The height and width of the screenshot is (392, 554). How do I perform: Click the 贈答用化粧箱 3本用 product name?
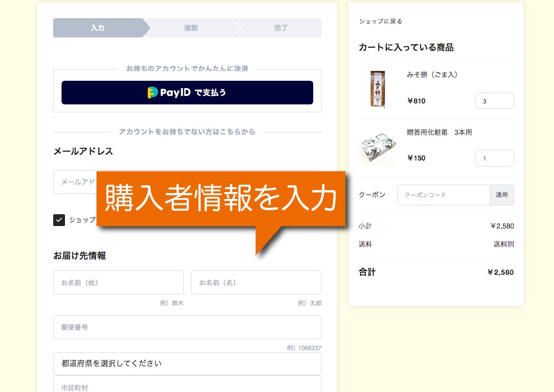[439, 132]
